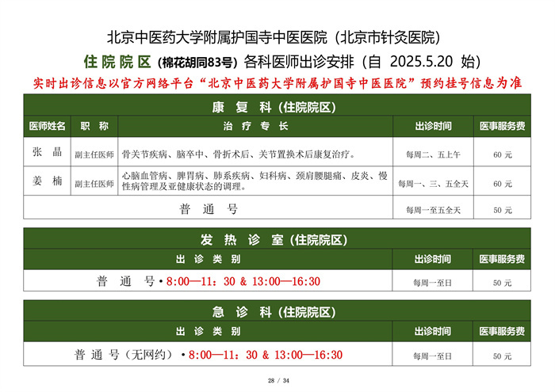Click 发热诊室 普通号 hours row
The height and width of the screenshot is (392, 555).
pyautogui.click(x=208, y=281)
